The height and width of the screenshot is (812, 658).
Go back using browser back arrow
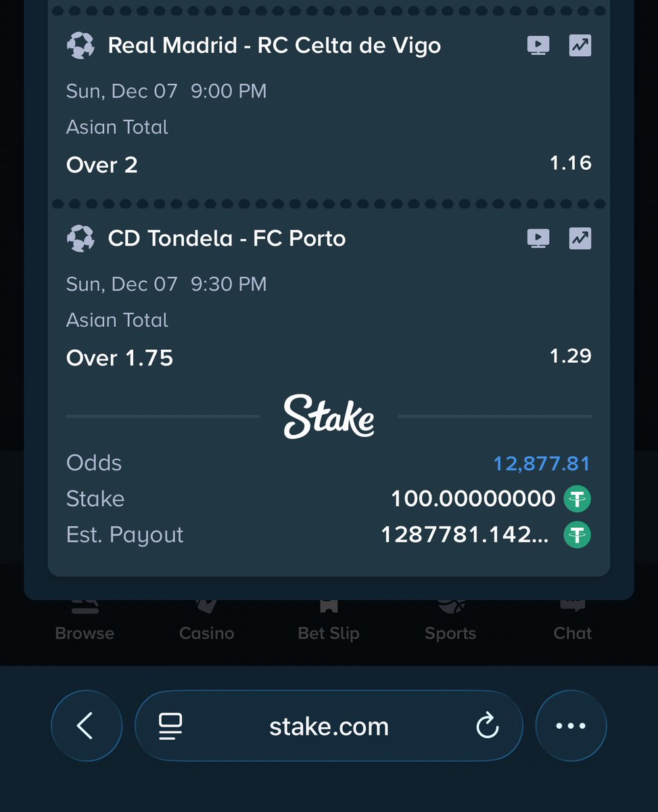coord(86,726)
